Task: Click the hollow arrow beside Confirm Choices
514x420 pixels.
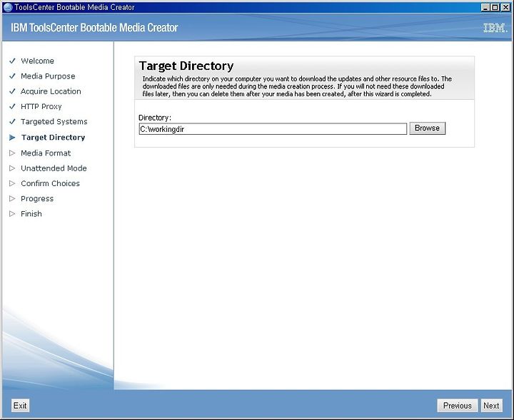Action: pyautogui.click(x=12, y=183)
